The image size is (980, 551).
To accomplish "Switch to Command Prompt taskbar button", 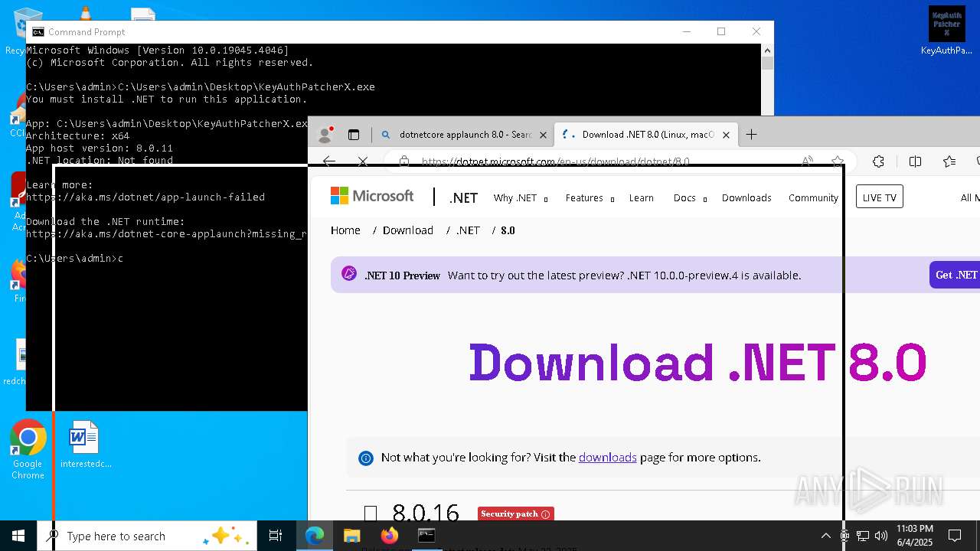I will 426,536.
